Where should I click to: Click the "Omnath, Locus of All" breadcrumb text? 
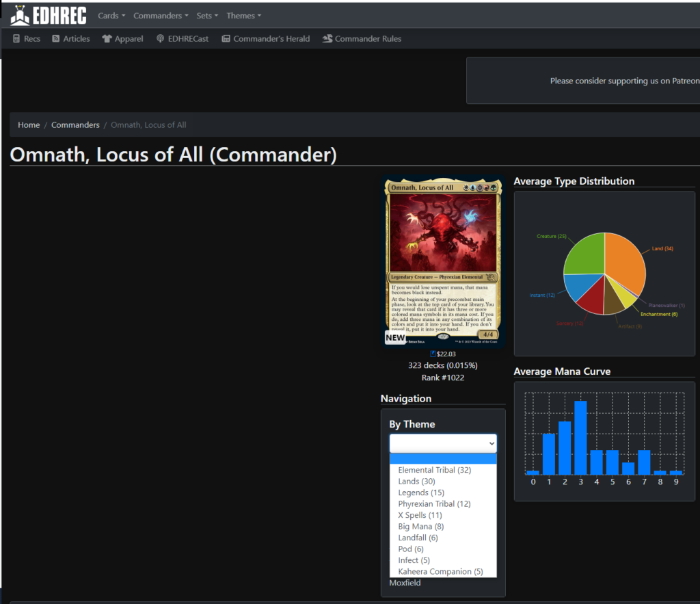click(x=148, y=125)
